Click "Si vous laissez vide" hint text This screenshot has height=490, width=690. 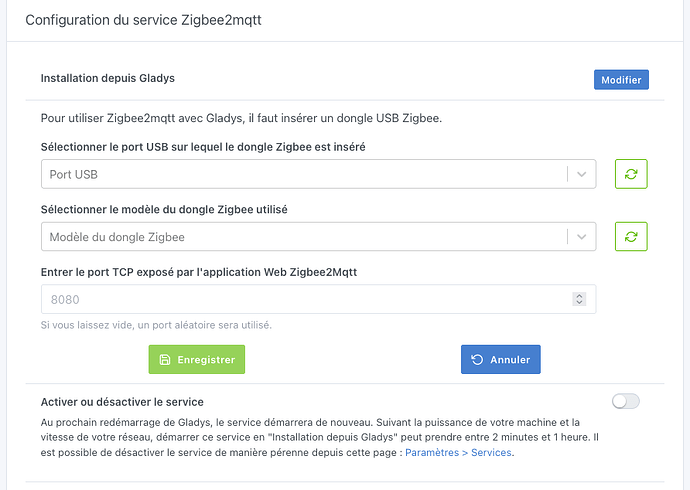pos(156,325)
